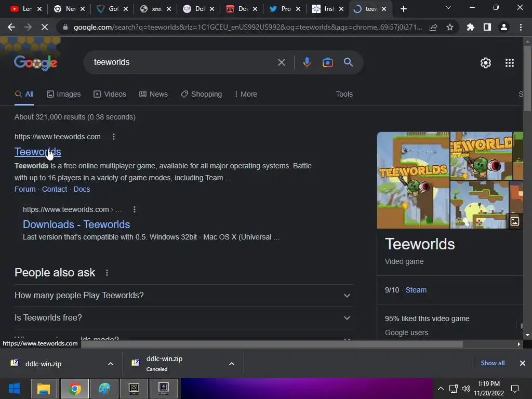Search by image with camera icon
The height and width of the screenshot is (399, 532).
tap(328, 62)
